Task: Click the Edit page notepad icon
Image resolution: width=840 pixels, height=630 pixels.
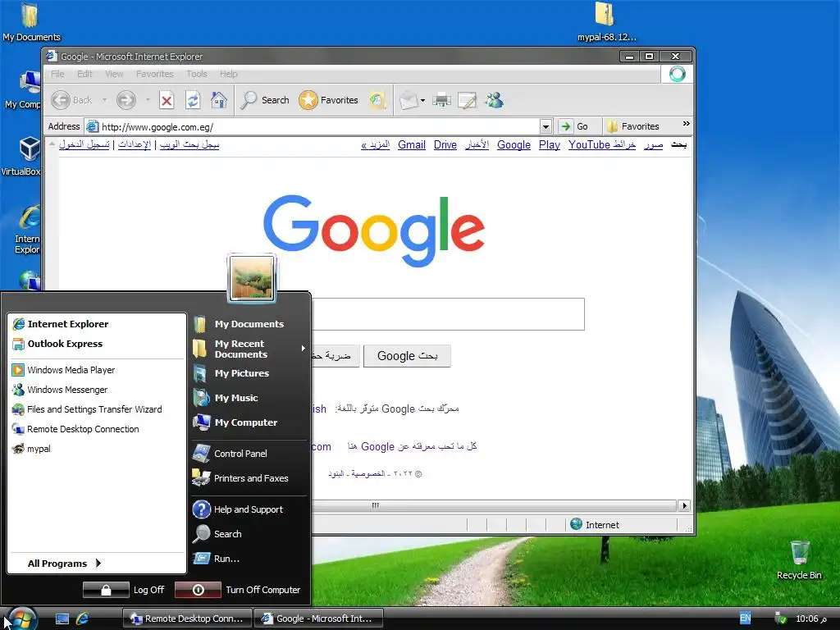Action: (467, 100)
